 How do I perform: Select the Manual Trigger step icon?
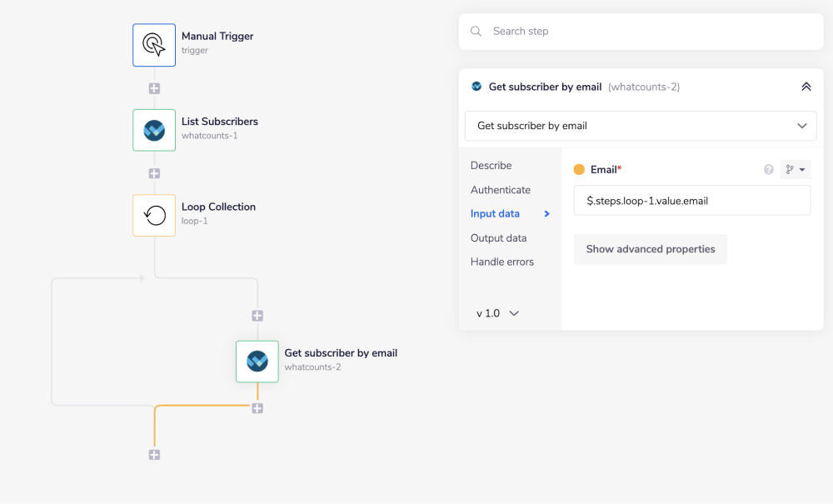pyautogui.click(x=154, y=45)
